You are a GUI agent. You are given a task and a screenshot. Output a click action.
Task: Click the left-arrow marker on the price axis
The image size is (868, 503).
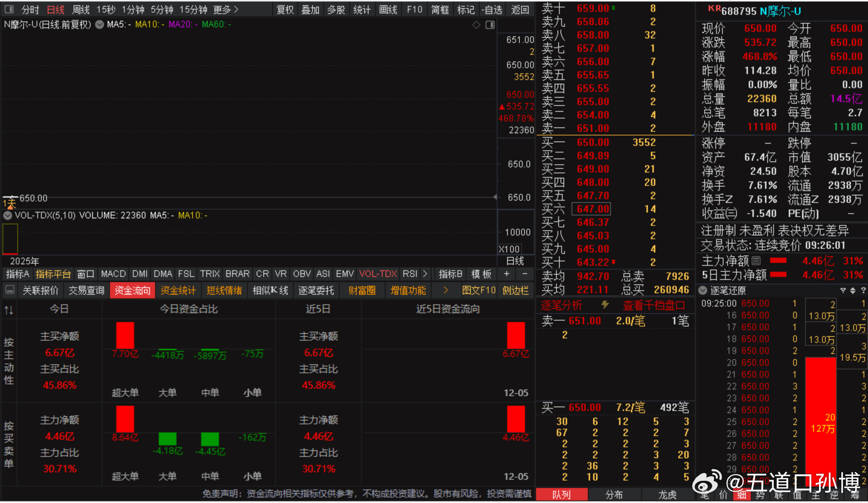(495, 197)
